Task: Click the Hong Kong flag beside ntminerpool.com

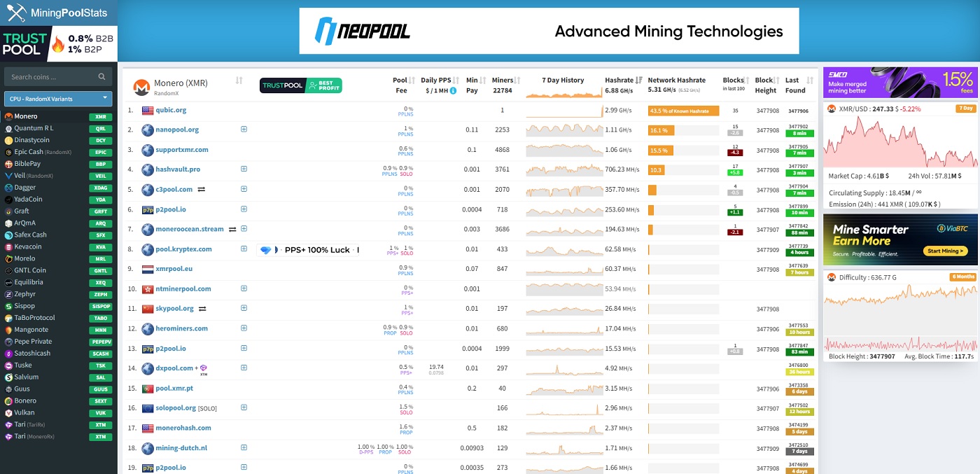Action: pyautogui.click(x=148, y=289)
